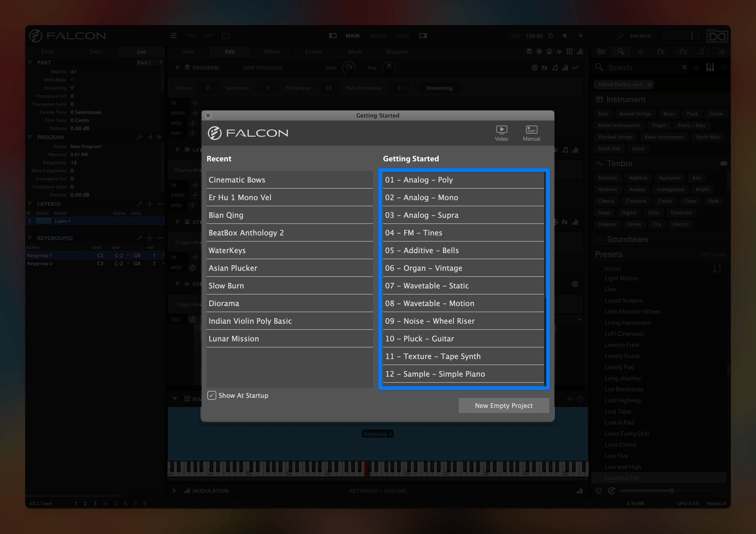Open the Manual icon
Image resolution: width=756 pixels, height=534 pixels.
coord(532,133)
